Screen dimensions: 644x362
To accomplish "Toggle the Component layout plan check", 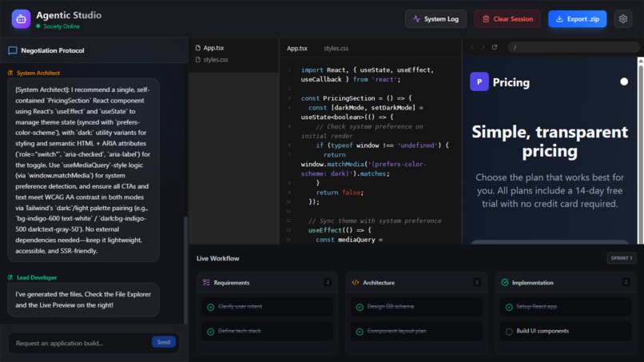I will point(360,332).
